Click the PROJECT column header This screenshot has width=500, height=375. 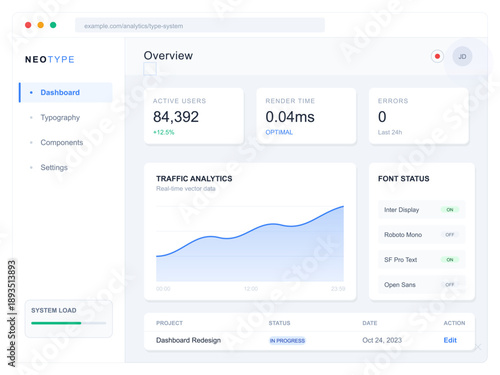click(x=169, y=323)
